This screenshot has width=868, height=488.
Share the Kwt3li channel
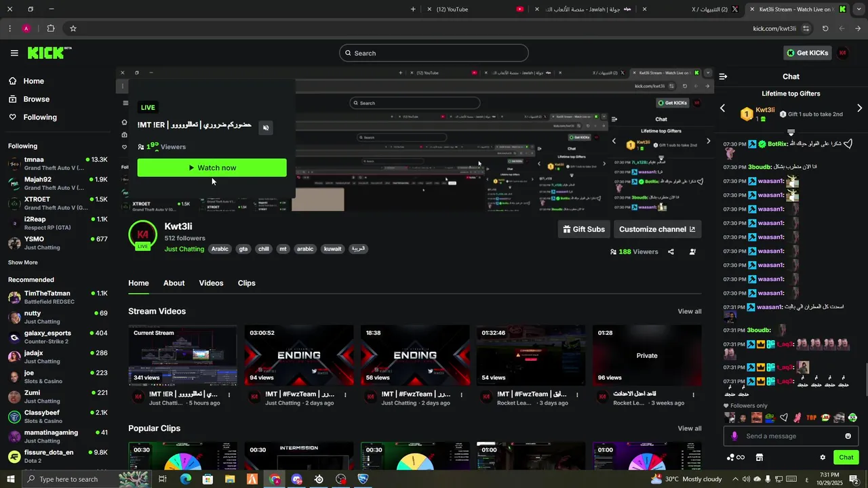coord(671,251)
